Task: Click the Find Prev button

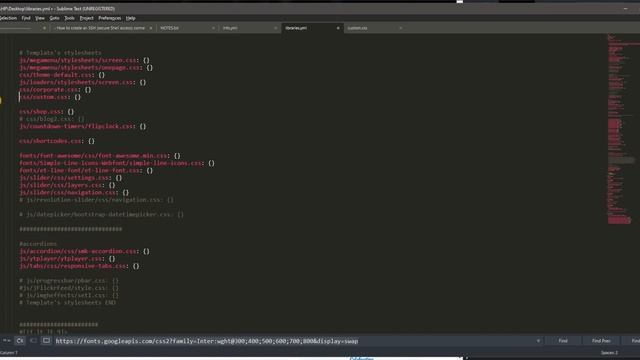Action: [601, 341]
